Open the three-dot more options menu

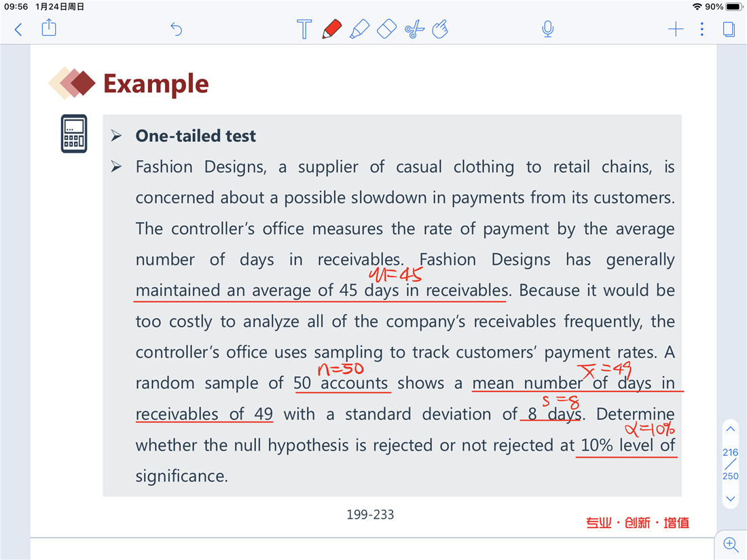[702, 29]
